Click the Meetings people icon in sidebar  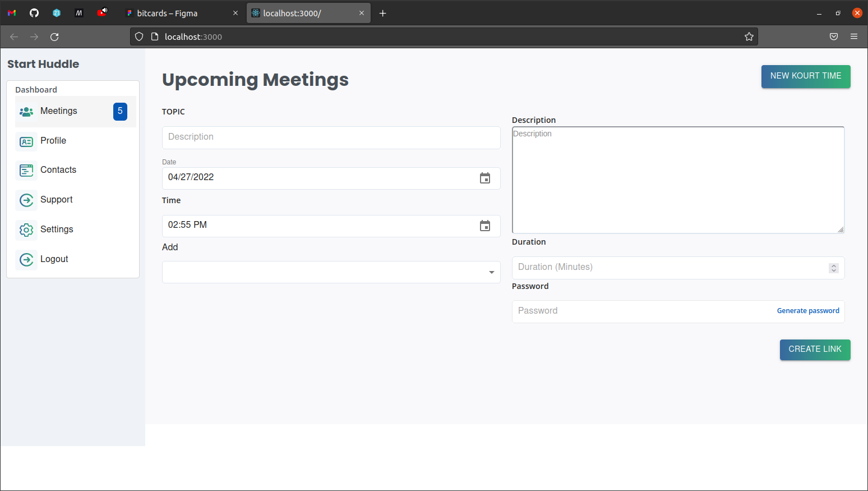(26, 112)
